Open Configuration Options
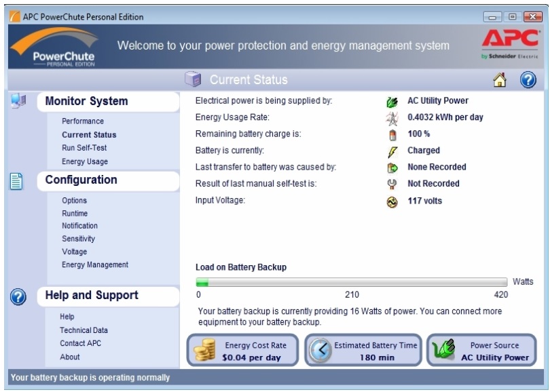 pyautogui.click(x=75, y=200)
